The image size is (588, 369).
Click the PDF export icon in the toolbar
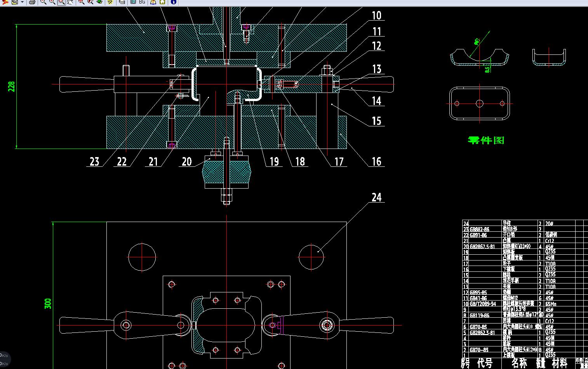tap(6, 2)
